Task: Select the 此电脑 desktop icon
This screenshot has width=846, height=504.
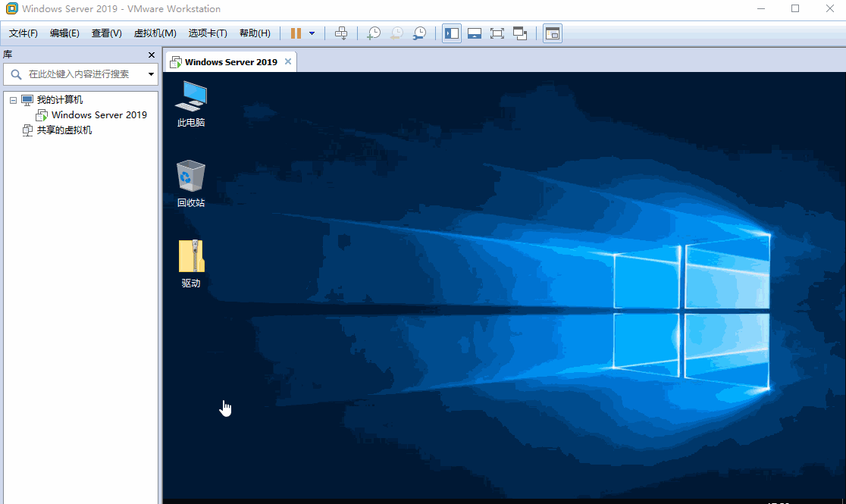Action: [191, 104]
